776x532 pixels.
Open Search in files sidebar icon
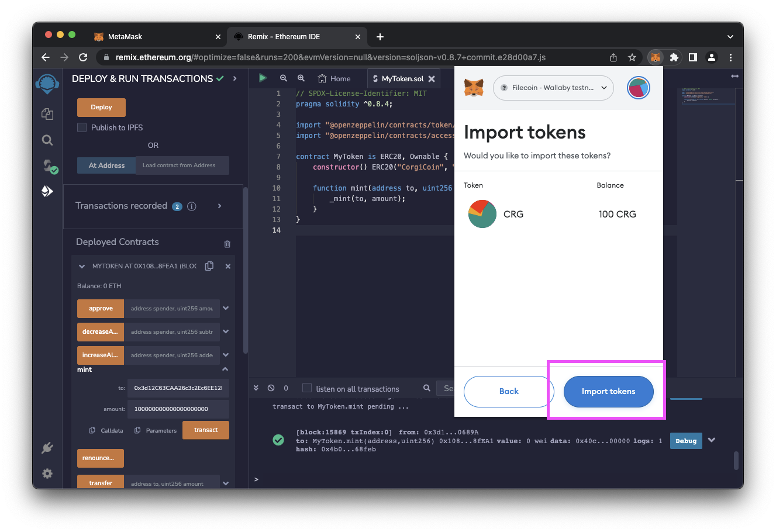(x=47, y=140)
